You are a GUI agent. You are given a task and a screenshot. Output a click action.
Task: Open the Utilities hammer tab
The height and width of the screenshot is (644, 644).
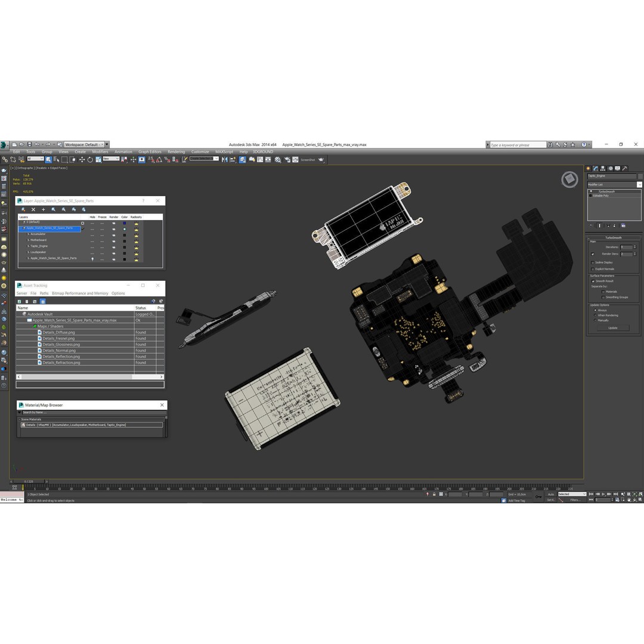[x=625, y=168]
